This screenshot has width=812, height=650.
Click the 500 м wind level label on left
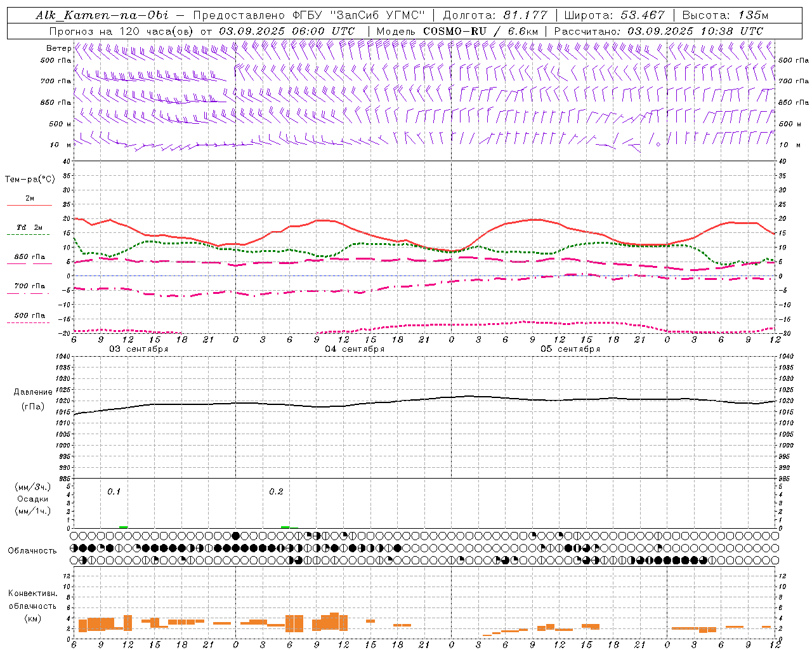pos(60,124)
